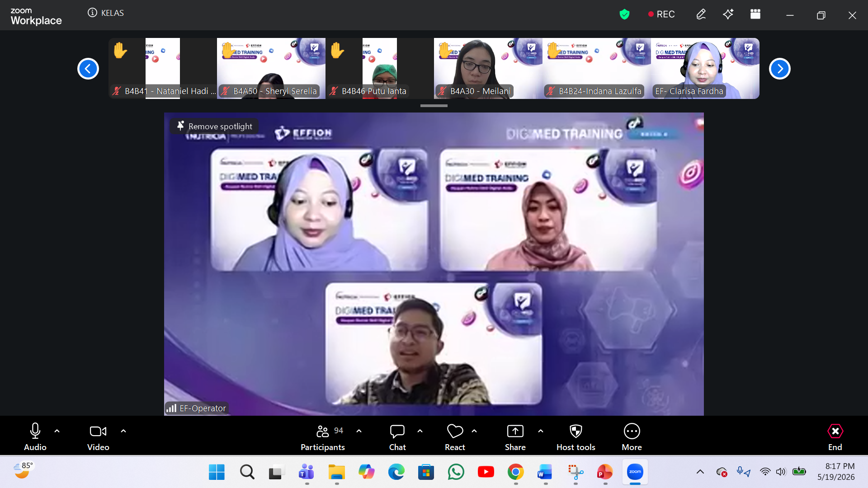Click raised hand on Nataniel Hadi tile

coord(120,50)
